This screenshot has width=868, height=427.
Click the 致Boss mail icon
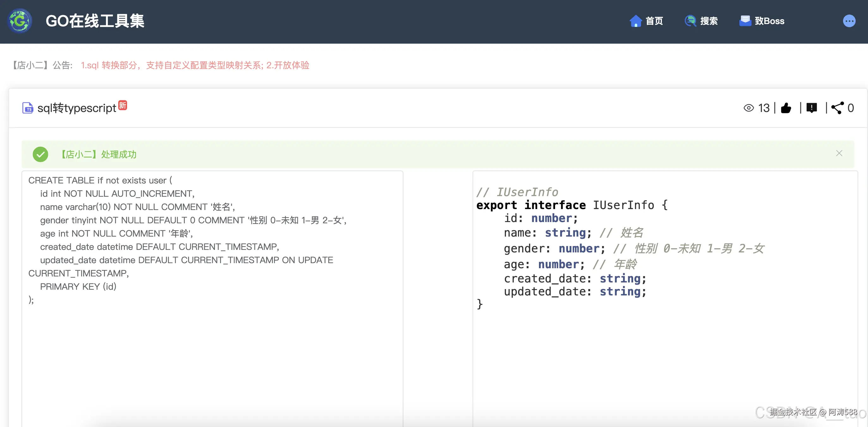pyautogui.click(x=745, y=21)
